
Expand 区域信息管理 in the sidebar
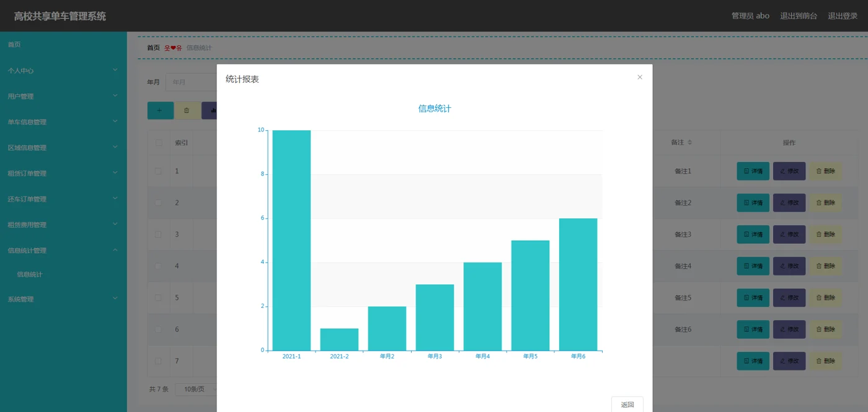(63, 148)
